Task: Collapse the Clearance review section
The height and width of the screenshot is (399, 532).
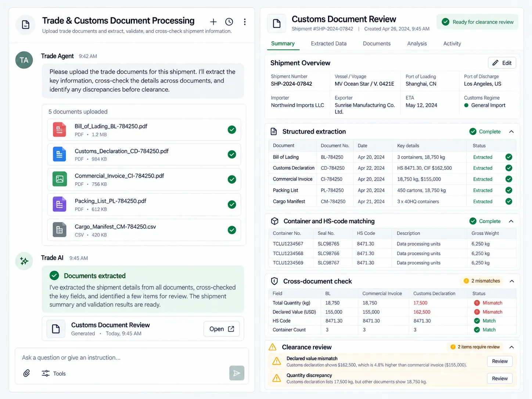Action: [x=512, y=347]
